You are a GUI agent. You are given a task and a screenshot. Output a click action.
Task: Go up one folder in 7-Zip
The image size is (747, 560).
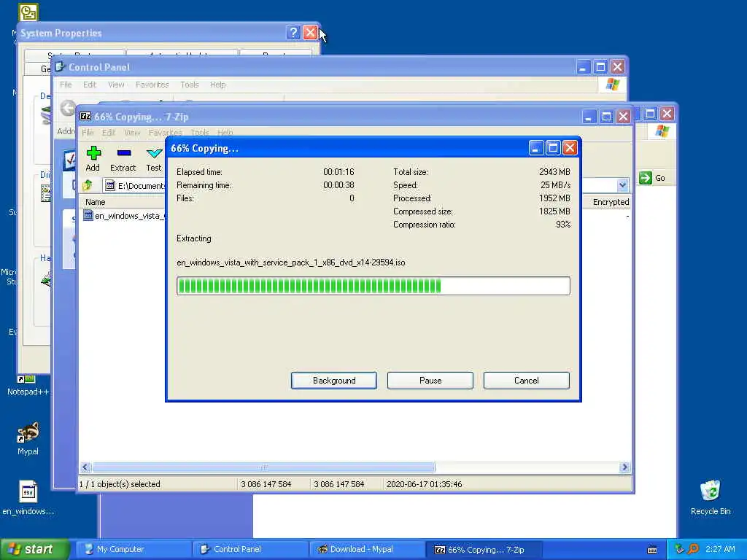[88, 185]
